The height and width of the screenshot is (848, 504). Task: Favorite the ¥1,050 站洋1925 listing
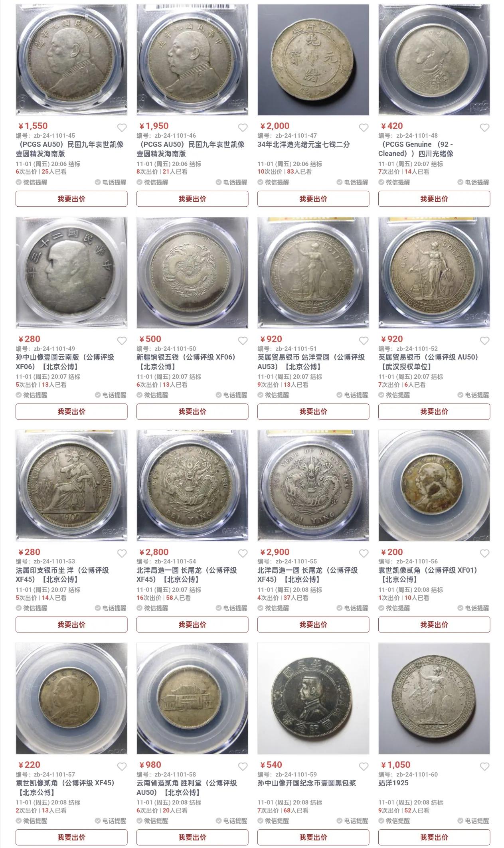point(484,767)
